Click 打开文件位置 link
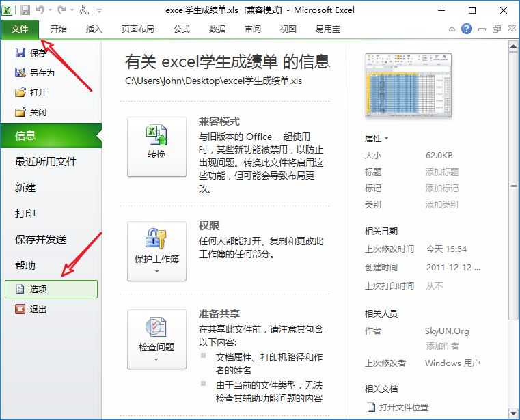Screen dimensions: 520x420 [x=398, y=407]
